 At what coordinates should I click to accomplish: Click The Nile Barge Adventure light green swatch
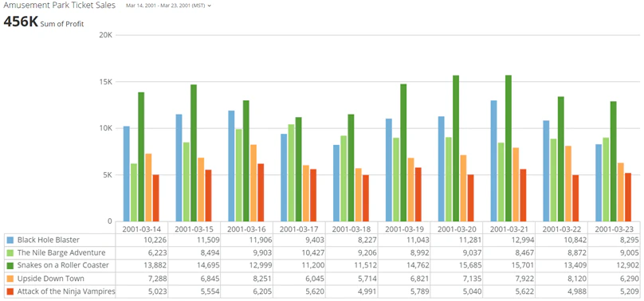10,252
